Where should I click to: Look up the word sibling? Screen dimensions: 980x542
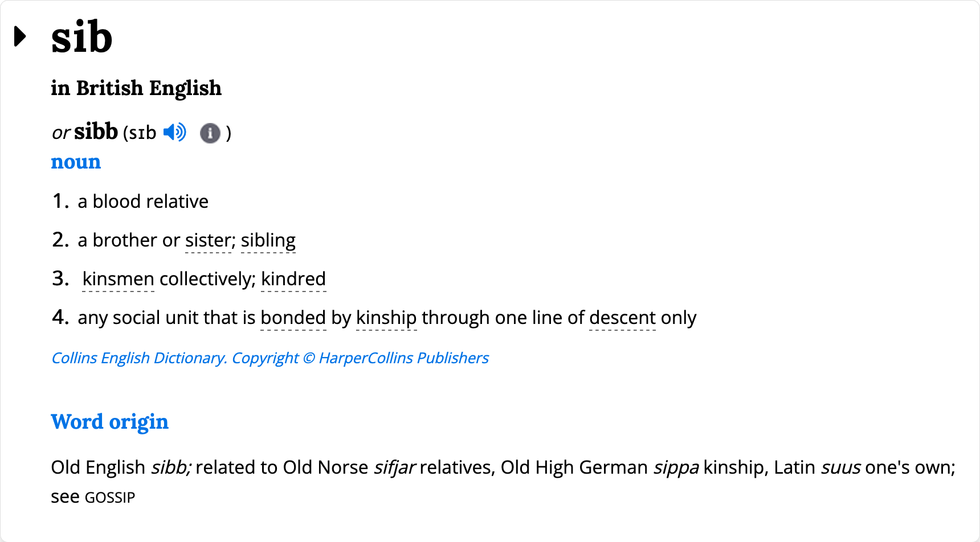[x=268, y=240]
